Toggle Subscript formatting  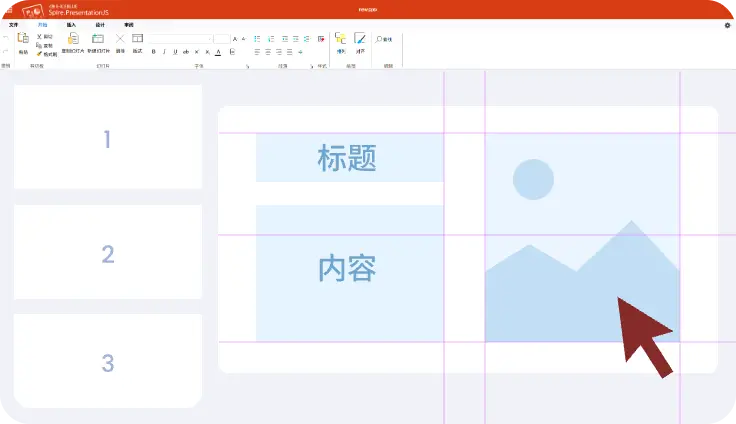point(207,52)
